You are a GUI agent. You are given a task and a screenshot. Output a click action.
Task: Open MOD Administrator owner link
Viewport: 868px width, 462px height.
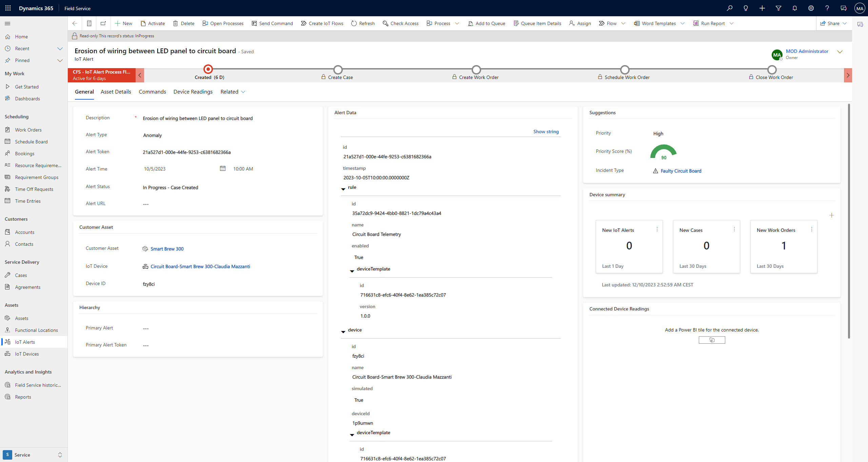point(807,51)
